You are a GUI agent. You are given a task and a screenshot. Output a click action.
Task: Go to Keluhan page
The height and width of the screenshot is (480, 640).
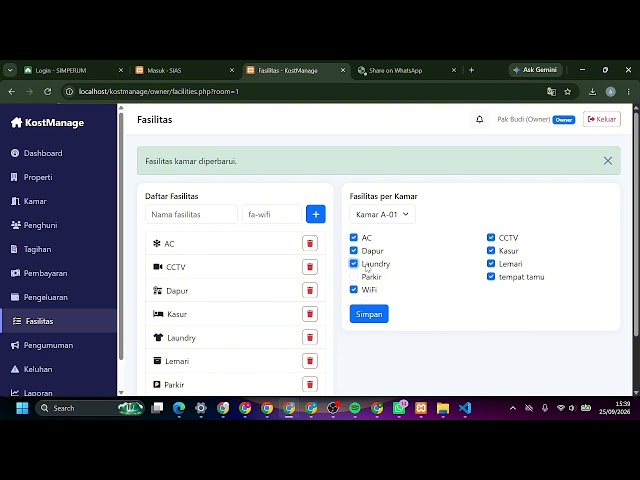(58, 369)
